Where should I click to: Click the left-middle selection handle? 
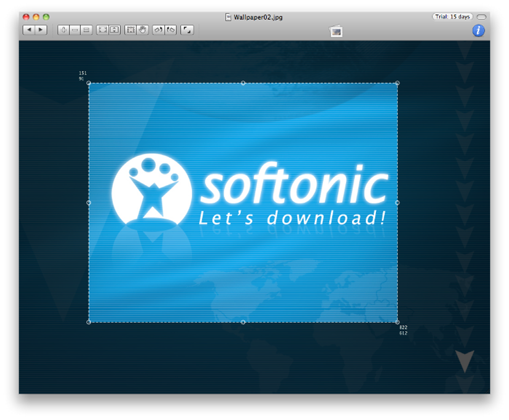point(89,203)
